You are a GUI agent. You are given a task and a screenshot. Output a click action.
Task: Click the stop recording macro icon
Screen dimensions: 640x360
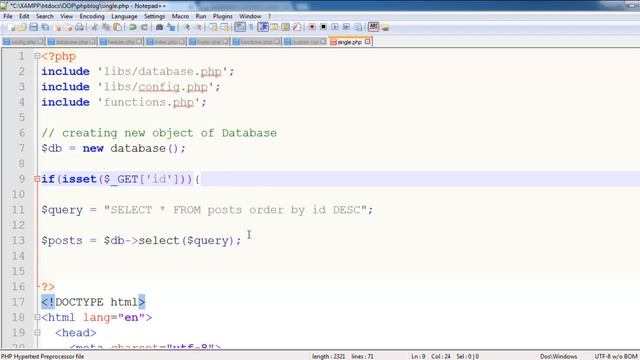323,27
